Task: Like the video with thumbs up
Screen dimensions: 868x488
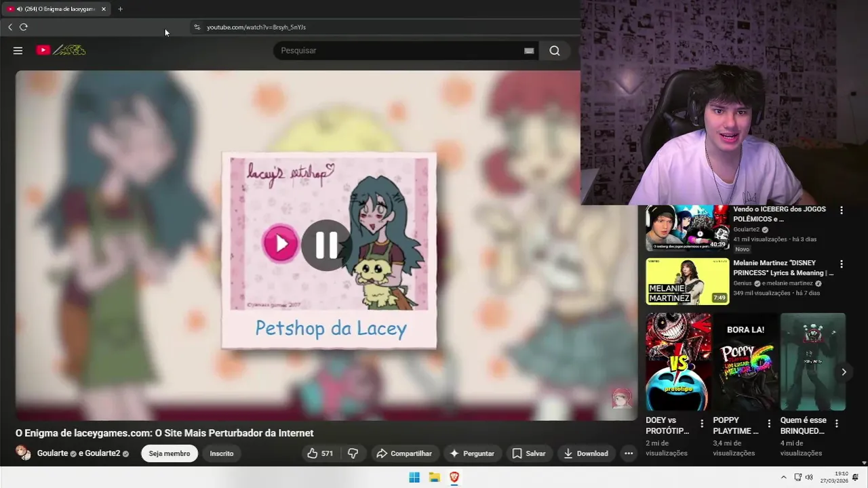Action: pyautogui.click(x=319, y=453)
